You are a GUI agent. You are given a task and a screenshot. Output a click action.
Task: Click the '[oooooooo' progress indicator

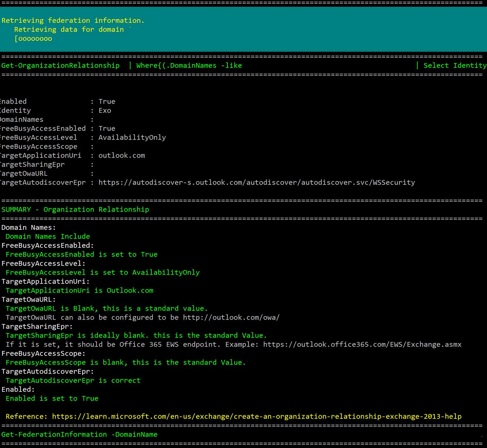coord(33,39)
